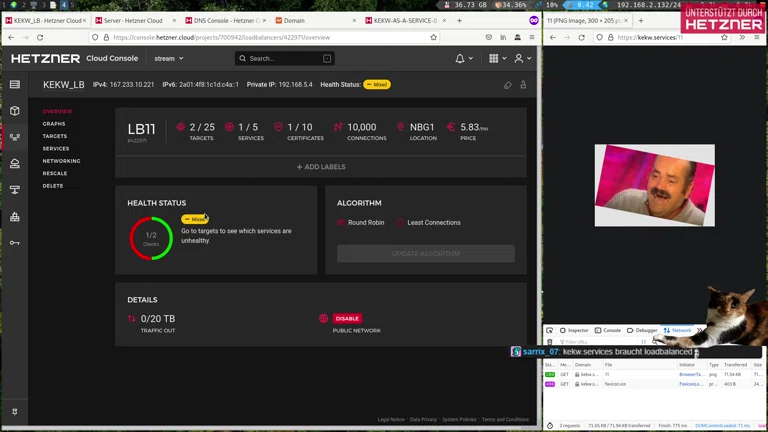Open Targets section in load balancer menu
768x432 pixels.
(55, 136)
